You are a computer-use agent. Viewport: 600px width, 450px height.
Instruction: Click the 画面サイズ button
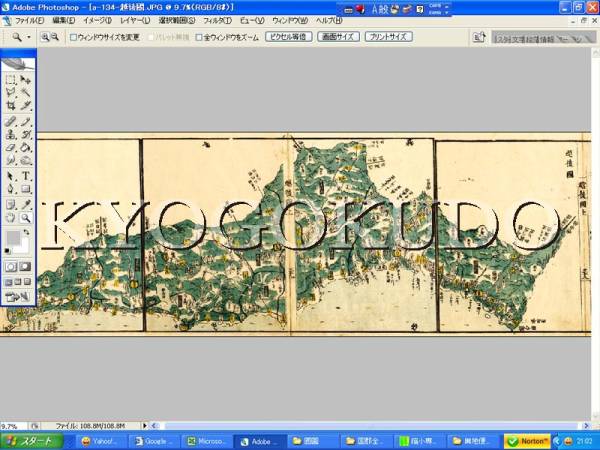pyautogui.click(x=338, y=37)
